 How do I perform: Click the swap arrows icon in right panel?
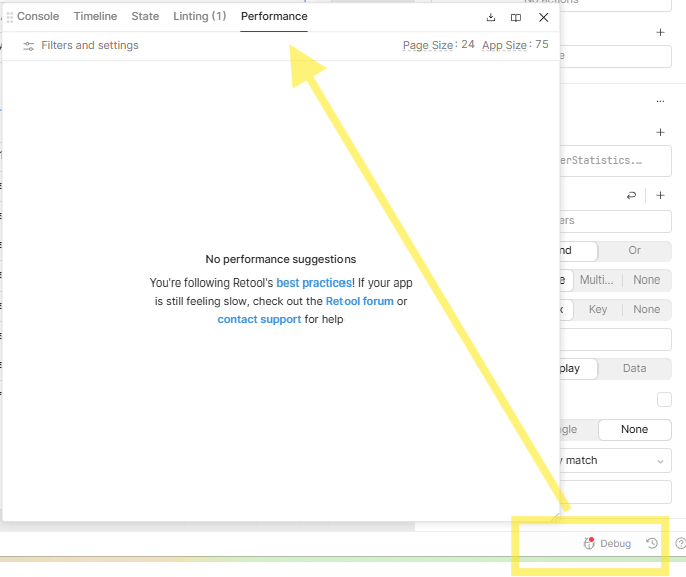click(x=631, y=196)
